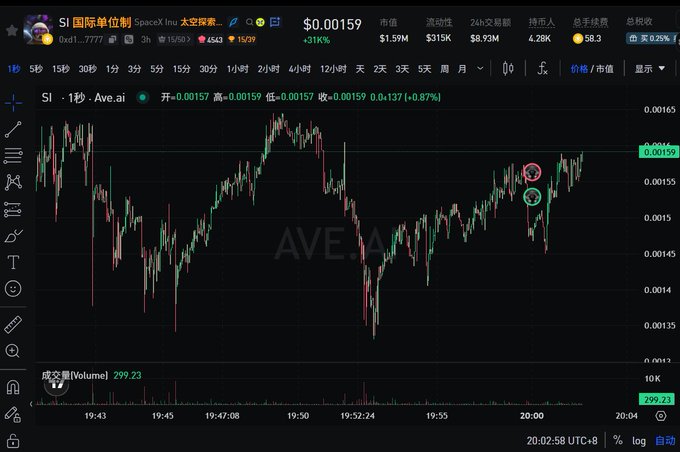
Task: Lock all drawings with padlock icon
Action: coord(13,441)
